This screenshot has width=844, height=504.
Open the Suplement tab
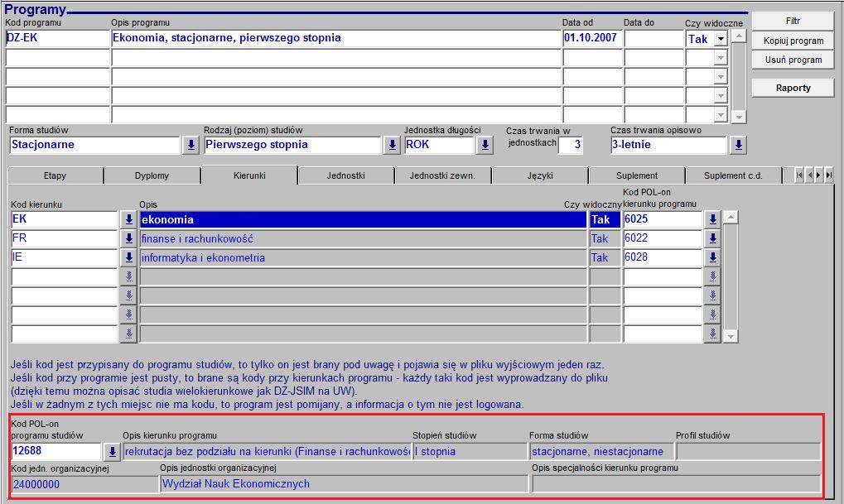click(x=637, y=176)
